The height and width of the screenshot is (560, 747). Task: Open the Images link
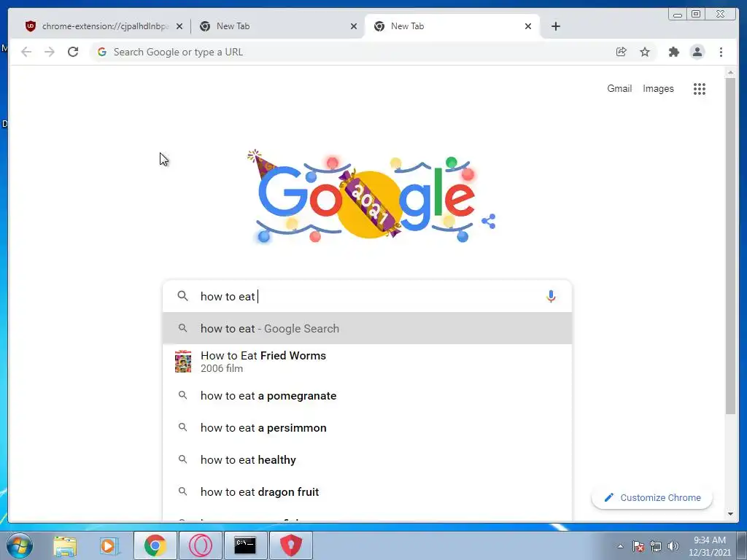pos(658,88)
